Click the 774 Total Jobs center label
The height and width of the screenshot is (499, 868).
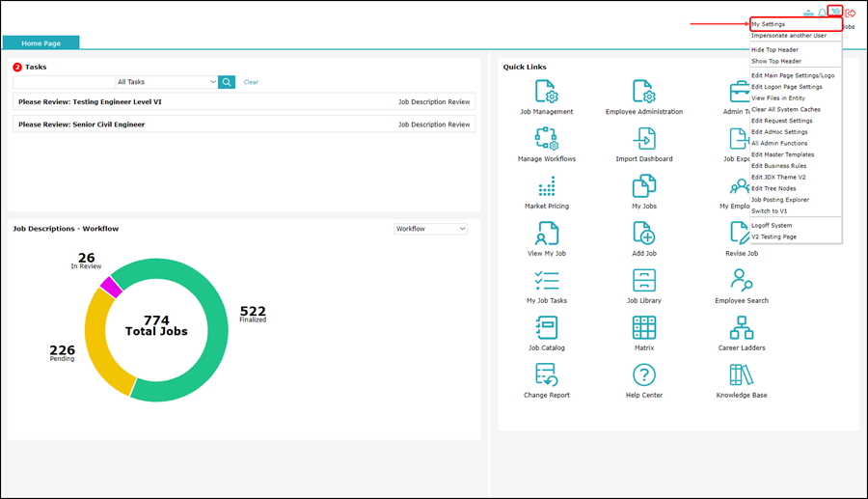click(156, 325)
